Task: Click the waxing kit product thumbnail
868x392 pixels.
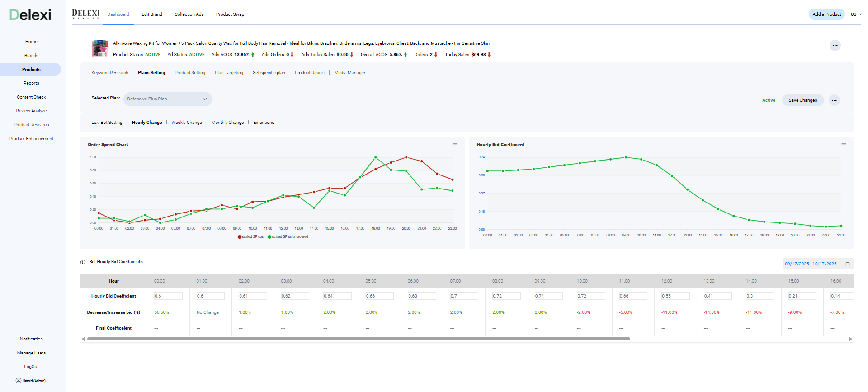Action: [x=100, y=48]
